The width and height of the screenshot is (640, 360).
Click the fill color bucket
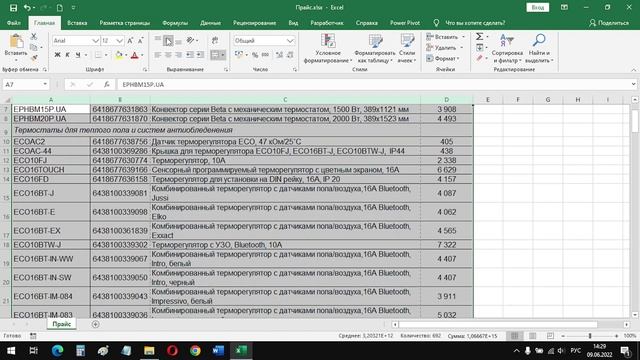[119, 55]
